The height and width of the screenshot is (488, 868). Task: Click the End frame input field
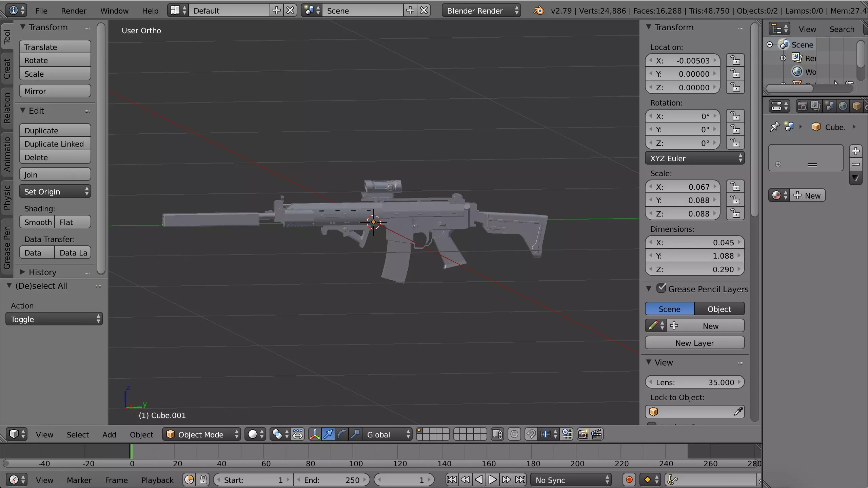tap(331, 480)
